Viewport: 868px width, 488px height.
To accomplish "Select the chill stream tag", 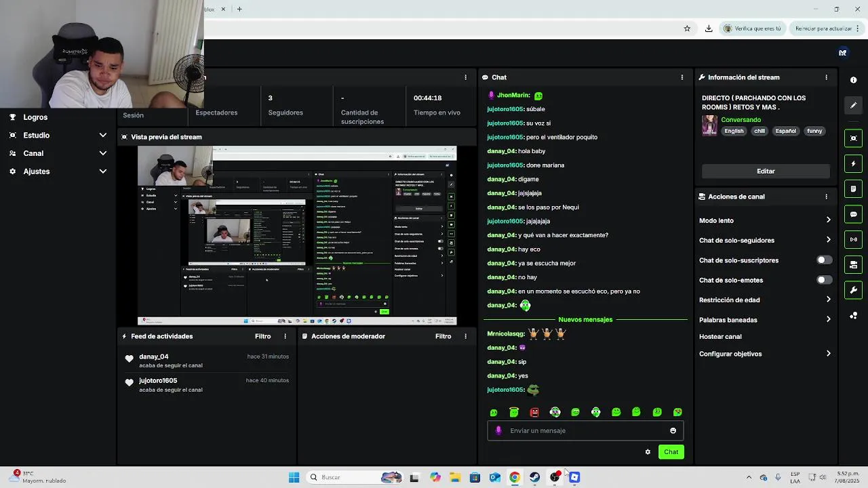I will (759, 131).
